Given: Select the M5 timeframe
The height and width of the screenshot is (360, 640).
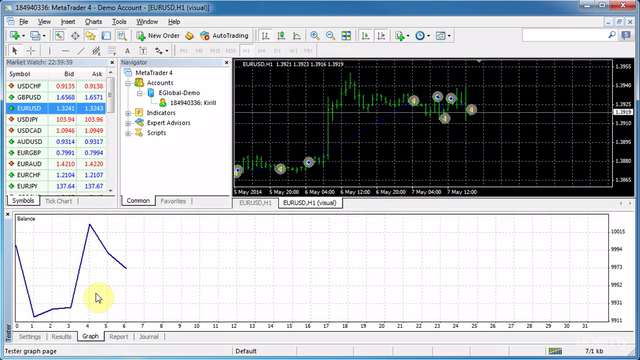Looking at the screenshot, I should pyautogui.click(x=199, y=51).
